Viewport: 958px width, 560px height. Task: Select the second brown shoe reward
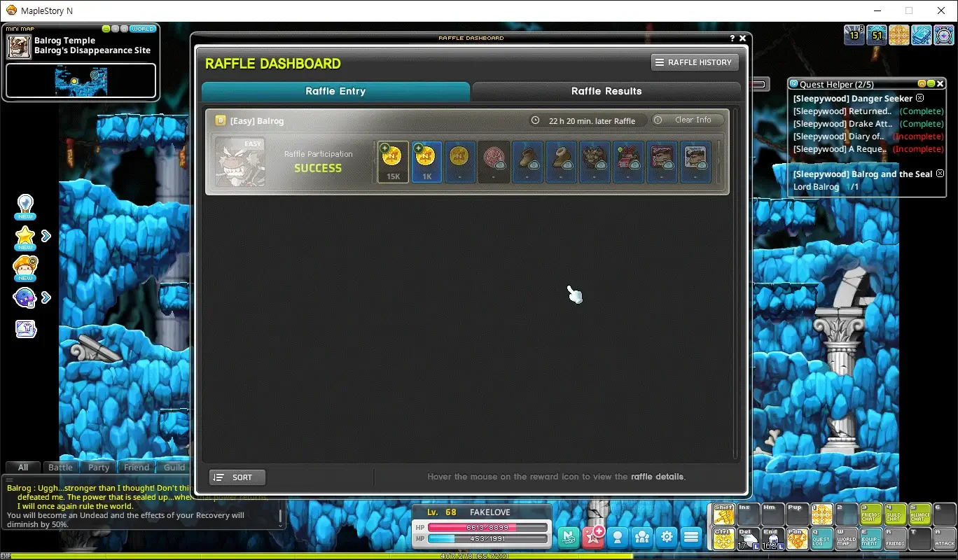561,162
